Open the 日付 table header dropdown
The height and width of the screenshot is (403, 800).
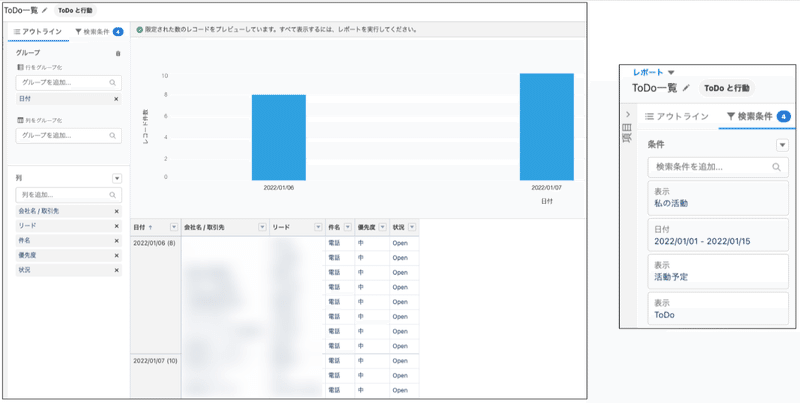point(173,228)
